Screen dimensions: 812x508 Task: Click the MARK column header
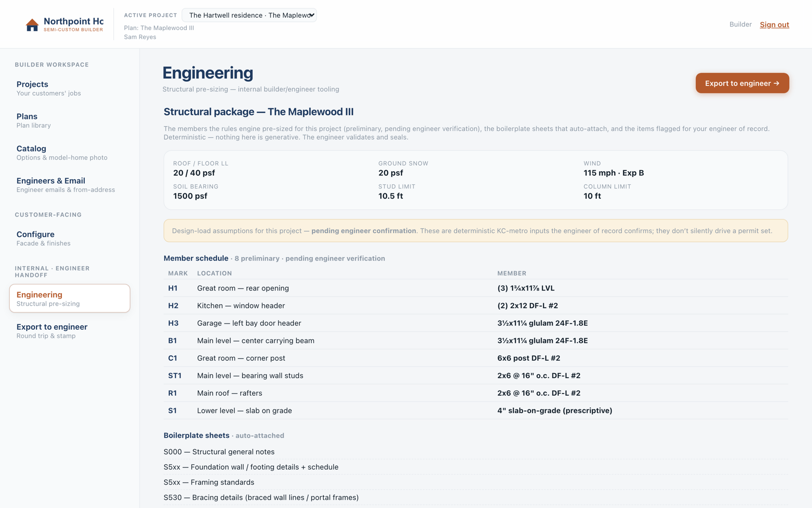pos(178,273)
